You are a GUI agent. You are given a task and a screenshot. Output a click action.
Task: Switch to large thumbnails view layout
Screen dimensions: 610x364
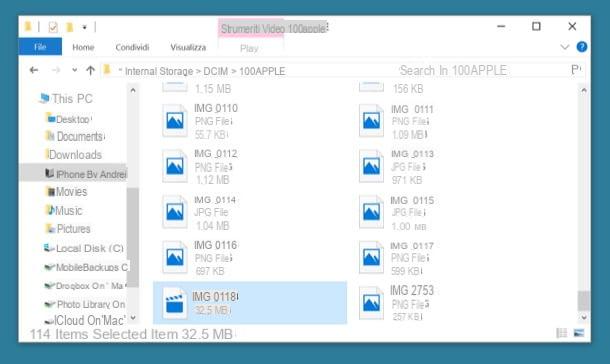(579, 333)
